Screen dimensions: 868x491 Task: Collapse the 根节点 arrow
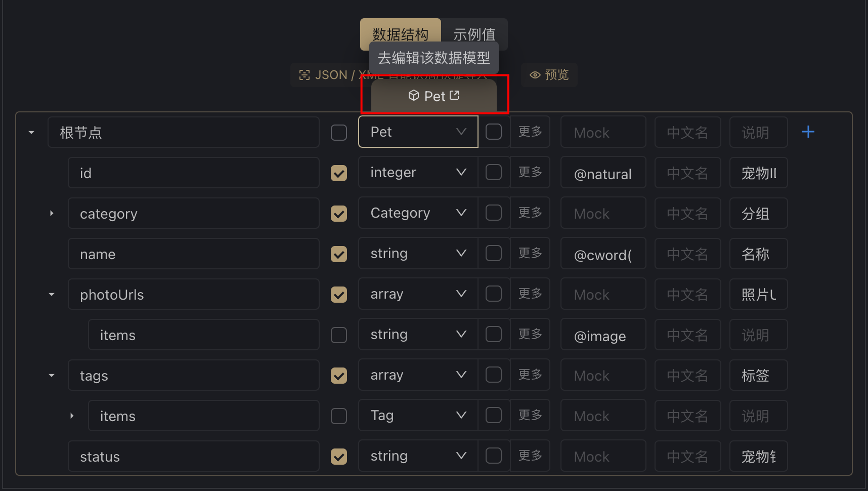[31, 133]
